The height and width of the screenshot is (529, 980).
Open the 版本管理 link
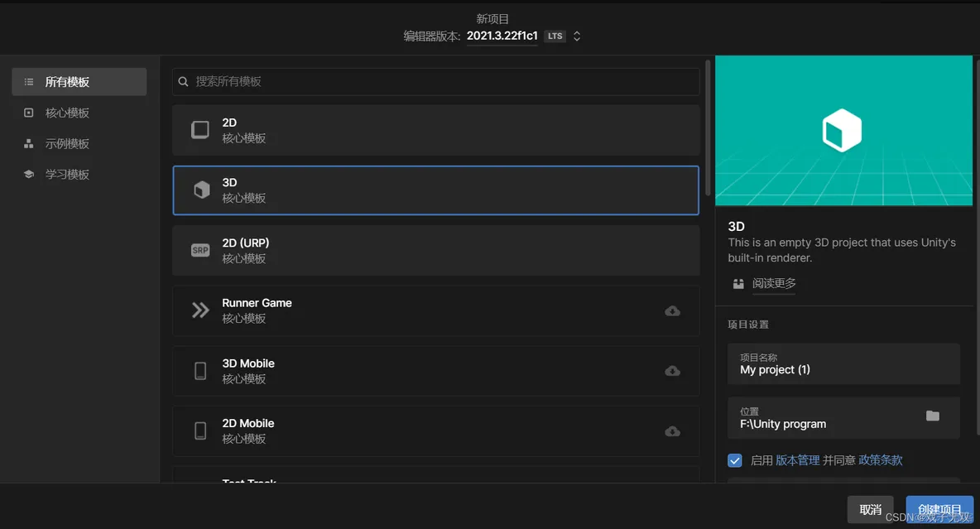point(798,460)
